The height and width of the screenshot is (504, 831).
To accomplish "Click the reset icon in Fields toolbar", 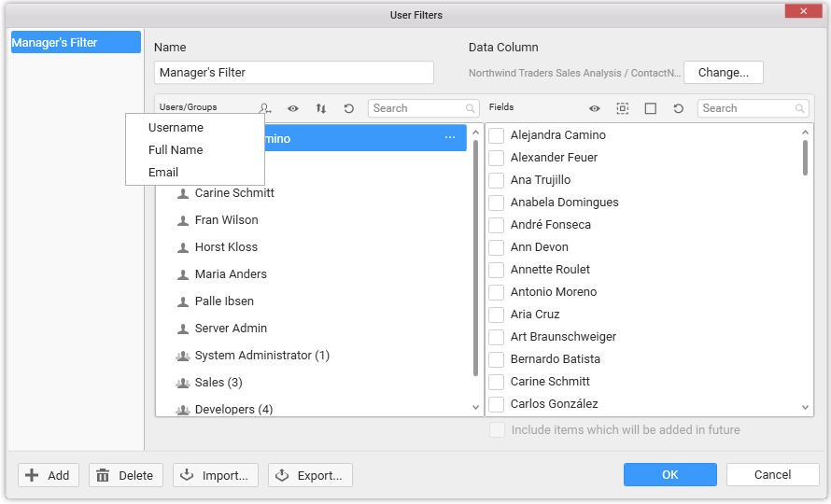I will (x=678, y=108).
